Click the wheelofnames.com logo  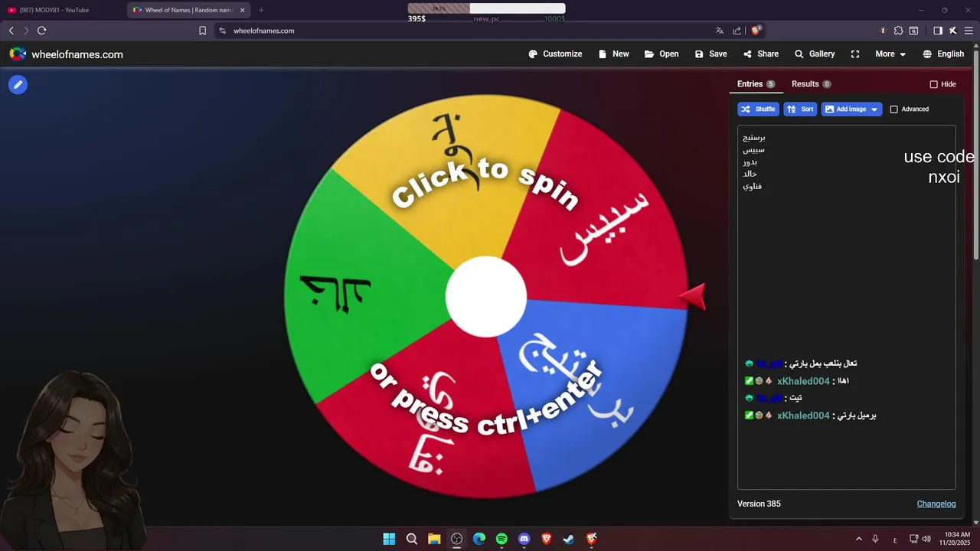pyautogui.click(x=67, y=54)
